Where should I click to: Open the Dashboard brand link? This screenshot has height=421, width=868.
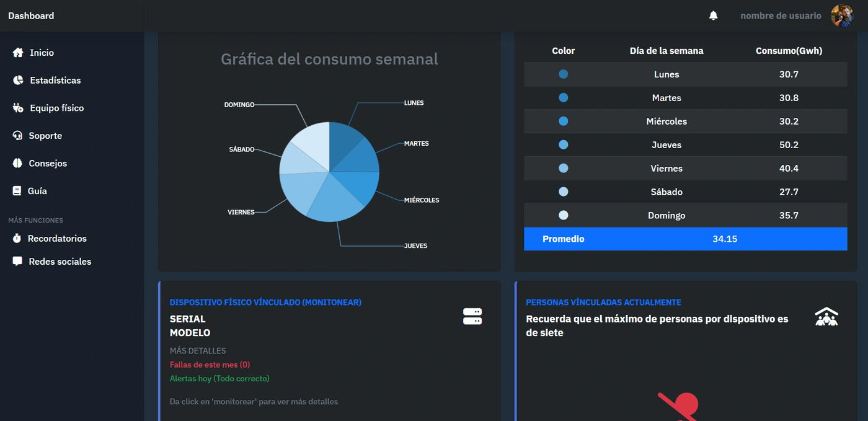[31, 16]
